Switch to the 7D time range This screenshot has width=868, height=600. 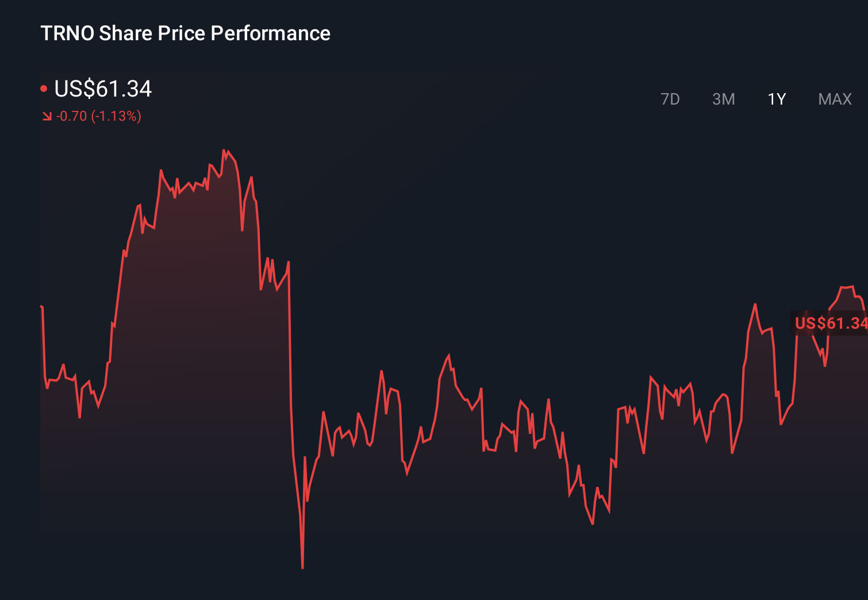tap(670, 99)
